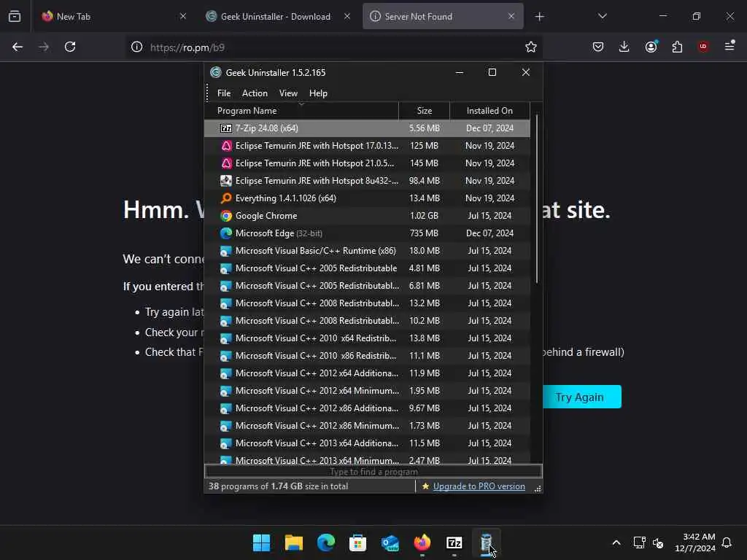
Task: Open Microsoft Edge from taskbar
Action: (325, 542)
